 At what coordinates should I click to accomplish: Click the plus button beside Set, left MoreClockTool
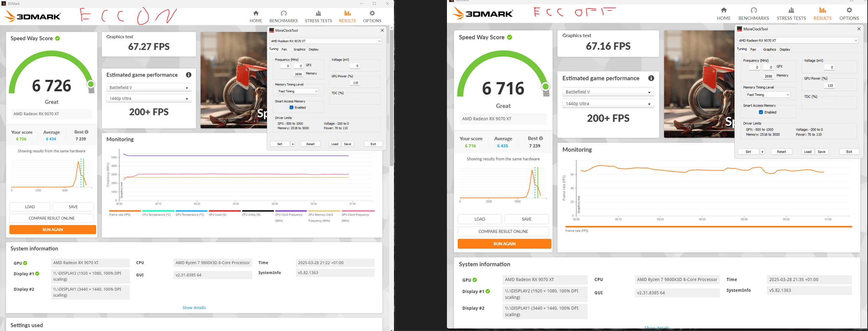tap(293, 144)
